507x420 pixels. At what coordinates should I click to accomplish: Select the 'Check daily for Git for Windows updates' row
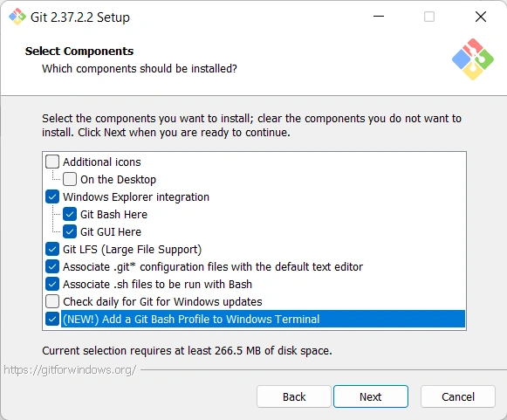[162, 301]
